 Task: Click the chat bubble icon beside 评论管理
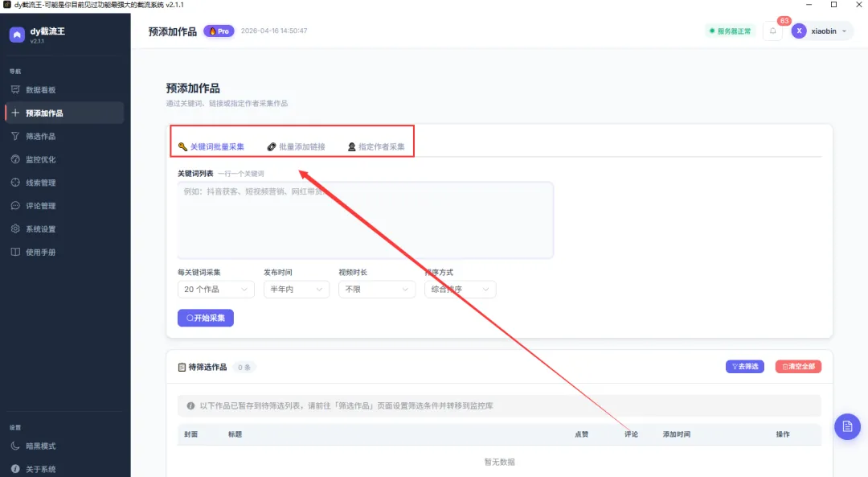15,206
